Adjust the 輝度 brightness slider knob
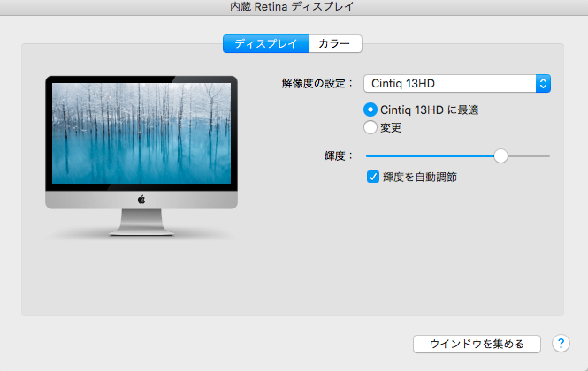The image size is (588, 371). 500,155
